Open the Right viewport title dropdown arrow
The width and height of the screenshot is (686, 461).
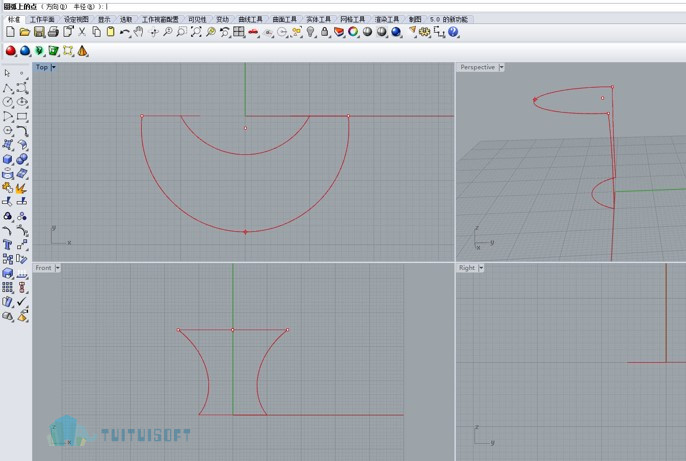coord(481,268)
